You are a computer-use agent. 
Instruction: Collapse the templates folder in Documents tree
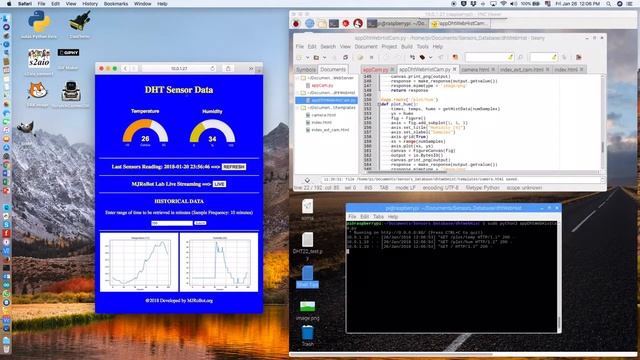point(298,108)
